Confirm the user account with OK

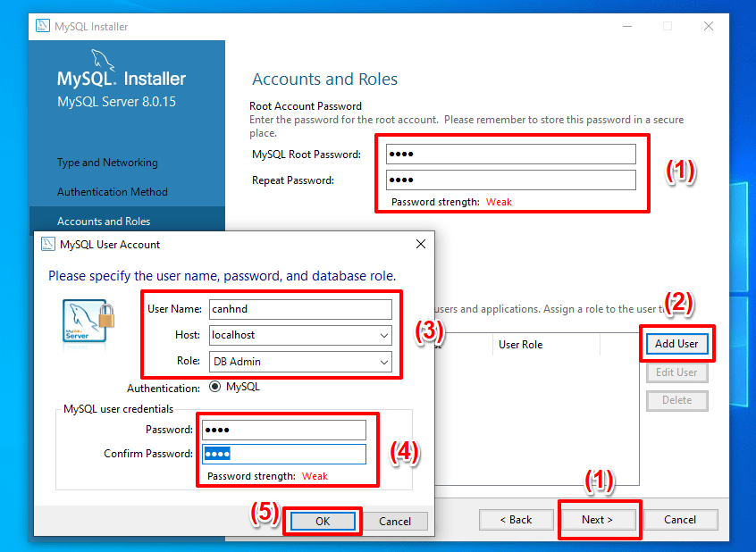(323, 521)
